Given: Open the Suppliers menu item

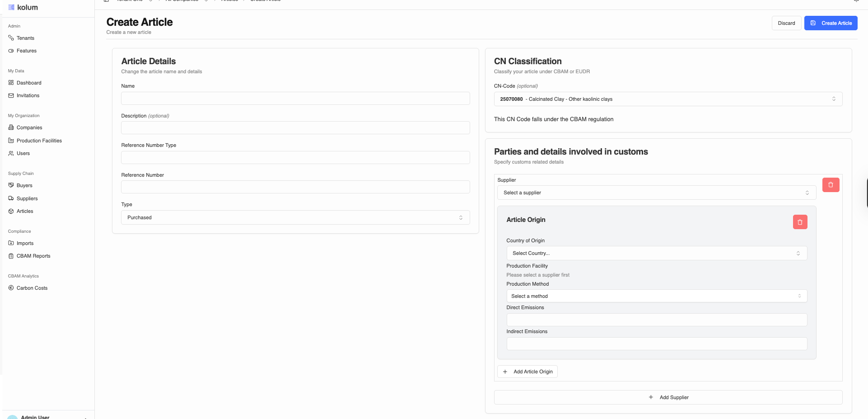Looking at the screenshot, I should click(27, 198).
